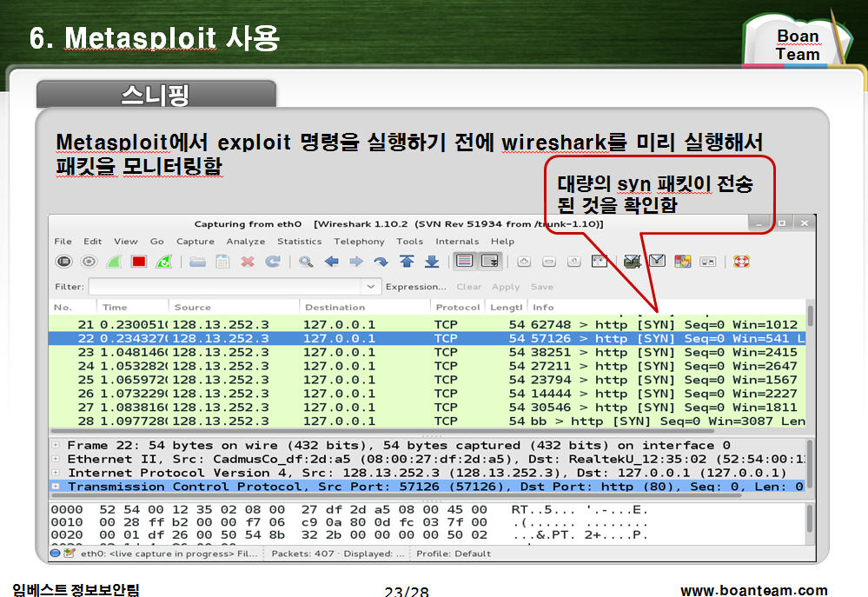The height and width of the screenshot is (597, 868).
Task: Open the Filter history dropdown arrow
Action: pos(370,286)
